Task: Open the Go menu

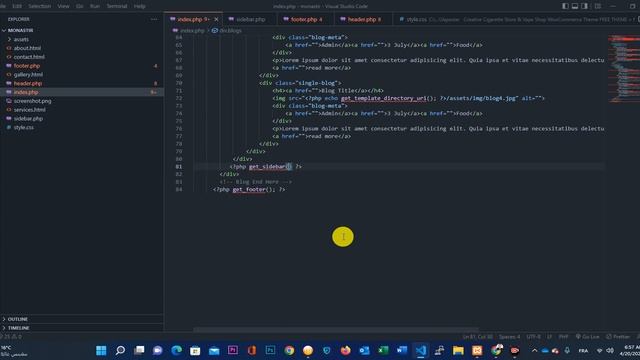Action: click(x=80, y=6)
